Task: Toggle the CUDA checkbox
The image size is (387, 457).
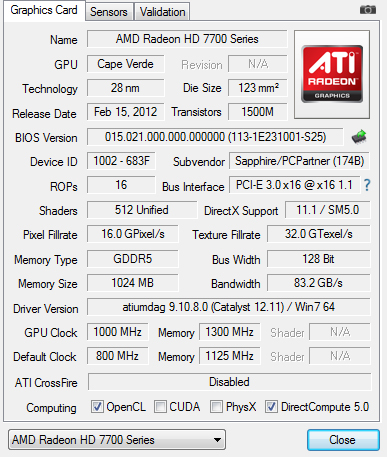Action: [160, 407]
